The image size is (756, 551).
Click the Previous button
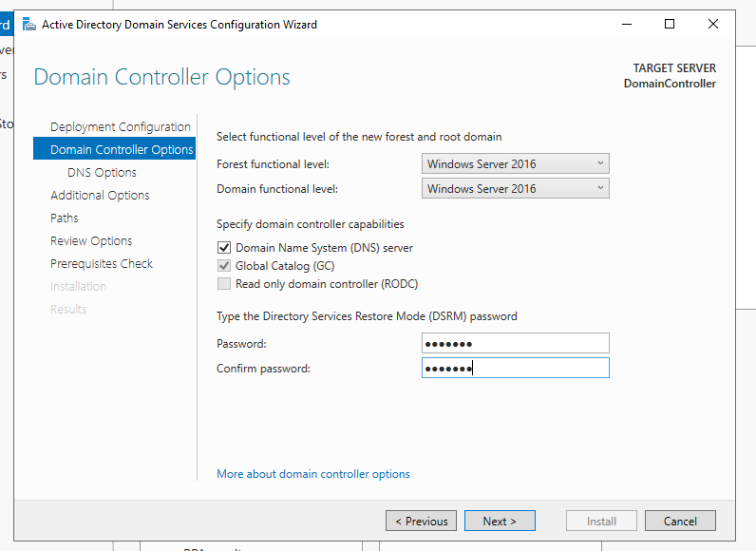421,522
